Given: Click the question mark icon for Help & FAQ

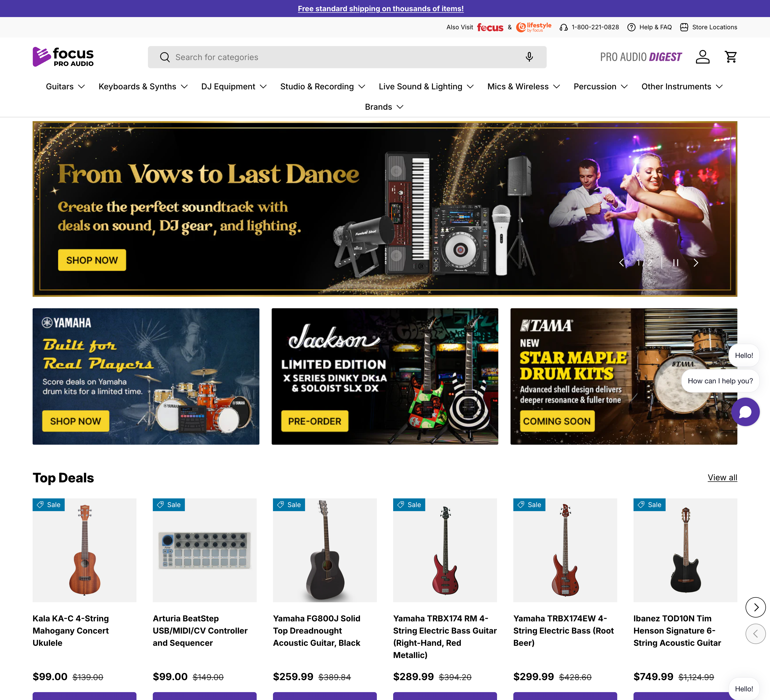Looking at the screenshot, I should click(631, 27).
